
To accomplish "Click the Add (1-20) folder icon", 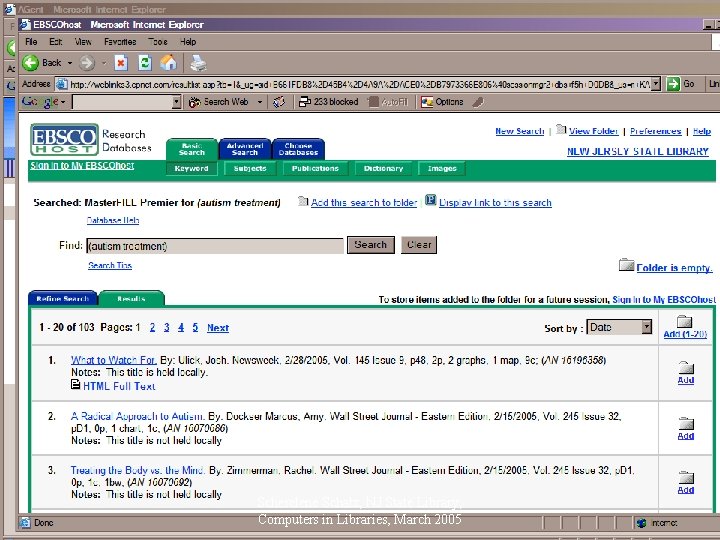I will click(684, 321).
